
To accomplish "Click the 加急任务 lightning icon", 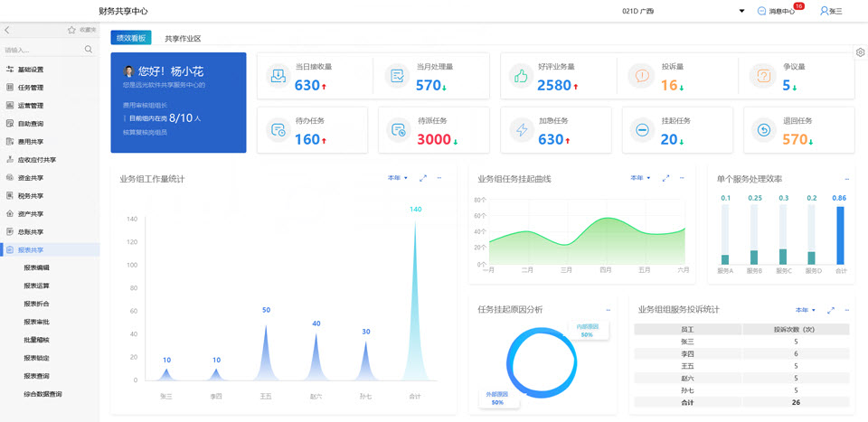I will click(x=522, y=130).
